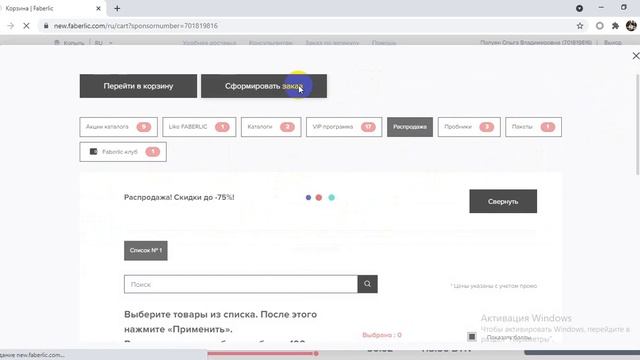
Task: Open the Акции каталога tab
Action: [x=118, y=127]
